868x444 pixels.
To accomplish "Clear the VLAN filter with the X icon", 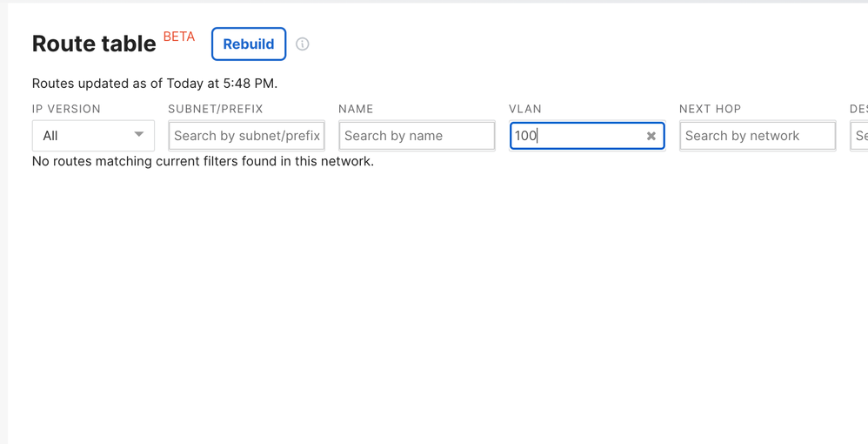I will (651, 136).
